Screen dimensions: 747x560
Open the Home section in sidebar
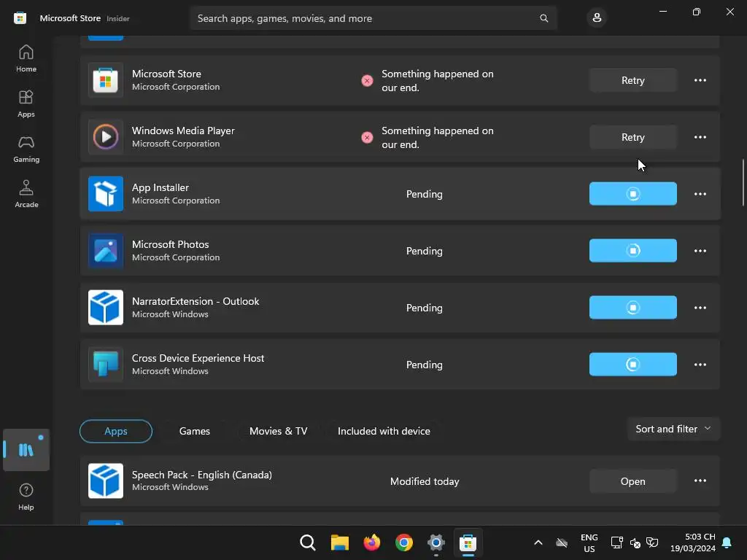(x=26, y=58)
